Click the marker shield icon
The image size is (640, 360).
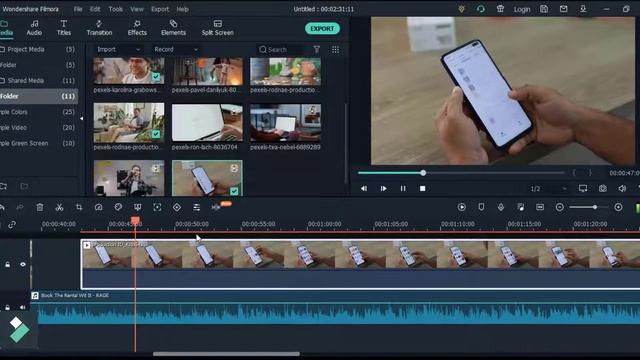(x=481, y=207)
